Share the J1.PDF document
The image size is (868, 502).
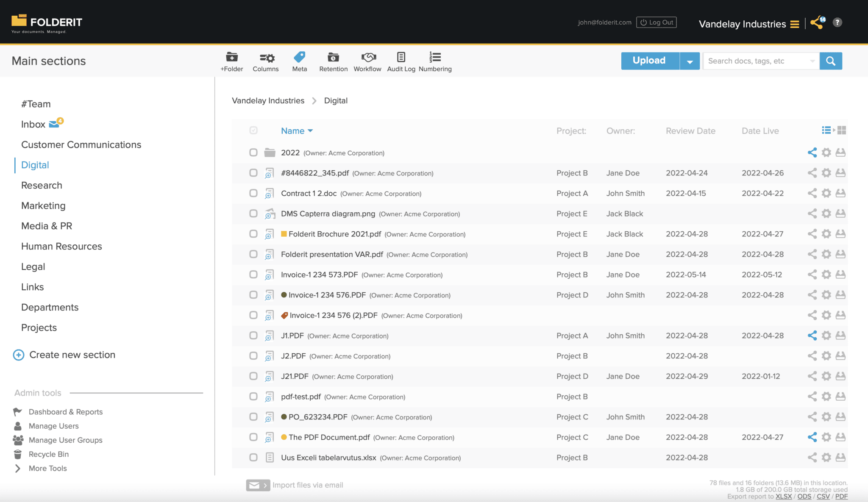coord(812,336)
